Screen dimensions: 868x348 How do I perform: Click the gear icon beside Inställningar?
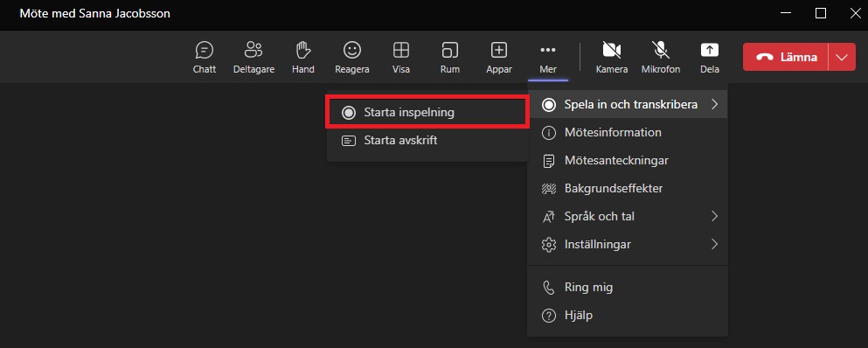click(548, 244)
